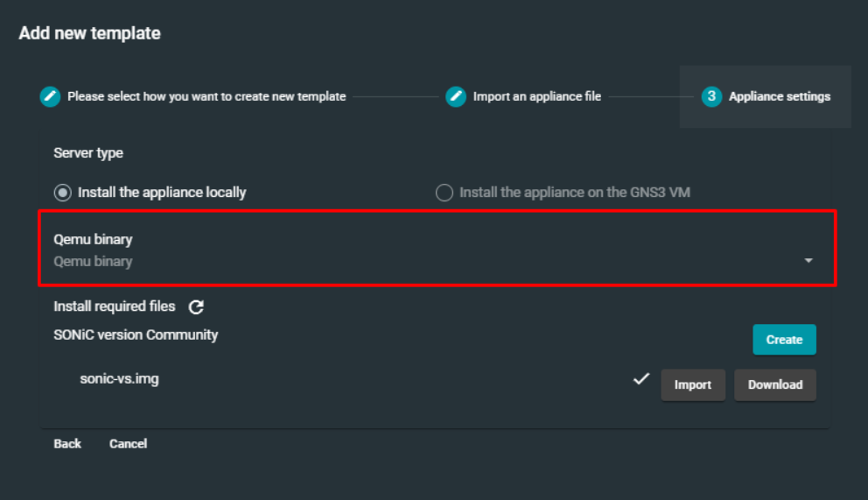
Task: Click the Install required files label
Action: 115,306
